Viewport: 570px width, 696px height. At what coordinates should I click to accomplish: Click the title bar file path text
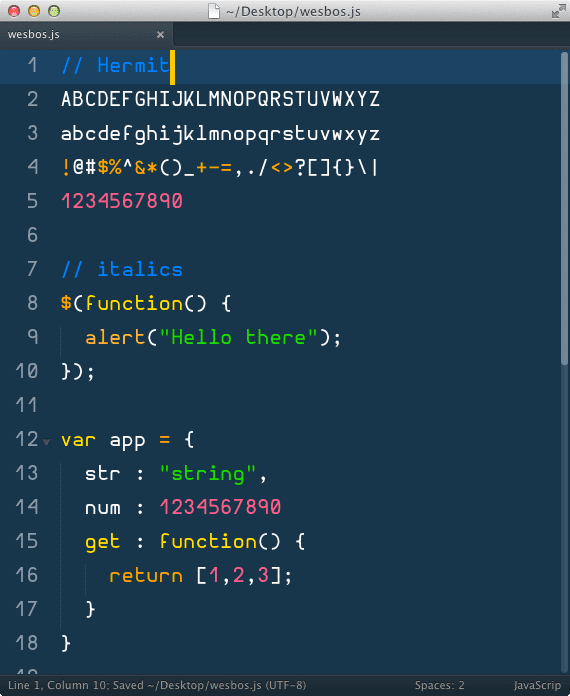pyautogui.click(x=293, y=11)
